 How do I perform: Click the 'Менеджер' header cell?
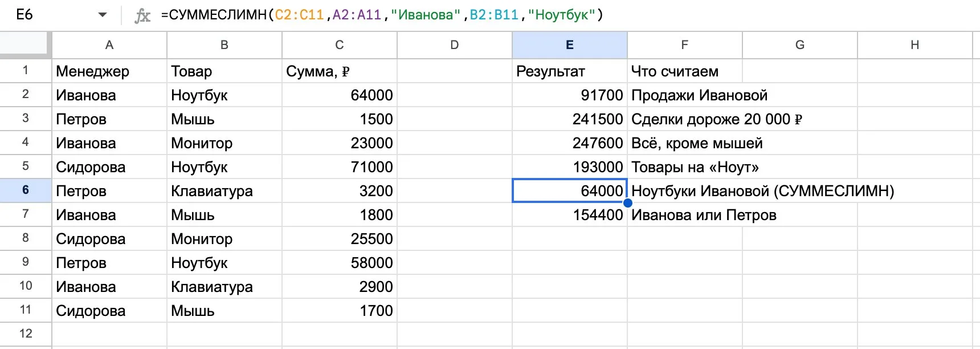pyautogui.click(x=109, y=71)
